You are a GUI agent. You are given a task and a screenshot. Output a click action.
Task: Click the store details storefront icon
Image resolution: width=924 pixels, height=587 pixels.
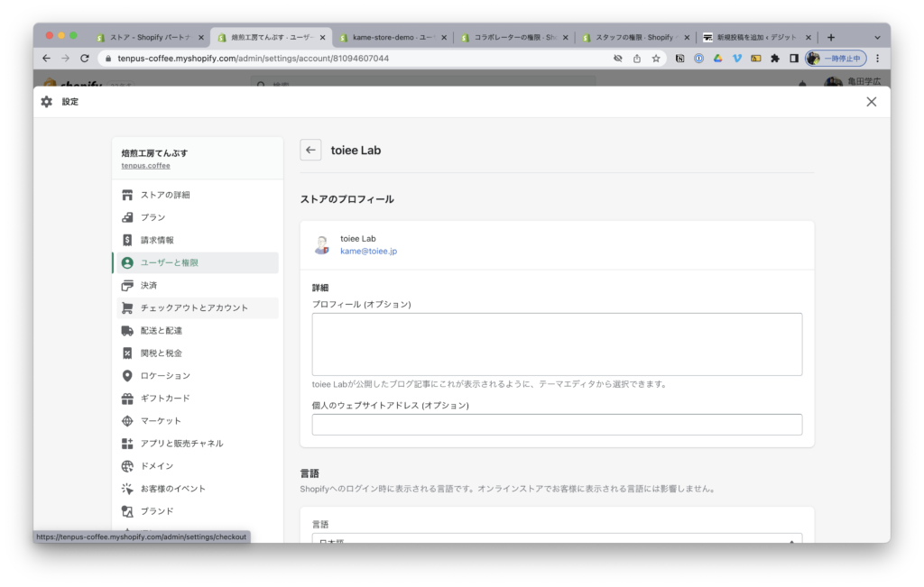[127, 195]
